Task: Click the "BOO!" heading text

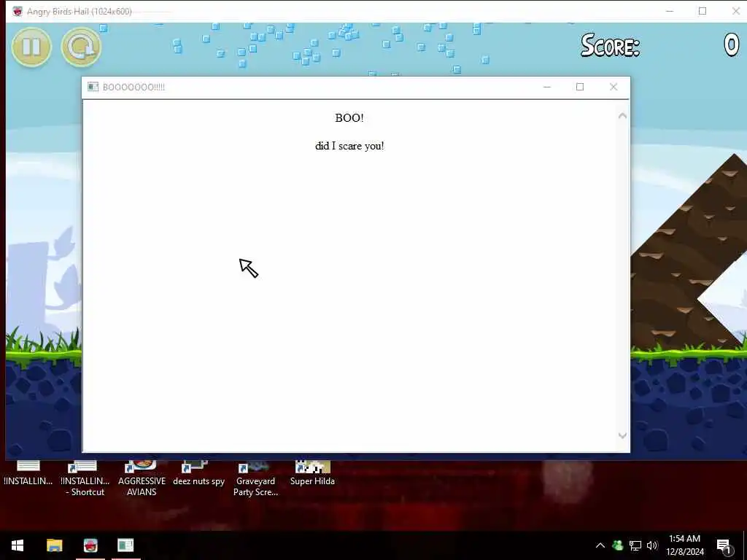Action: click(349, 118)
